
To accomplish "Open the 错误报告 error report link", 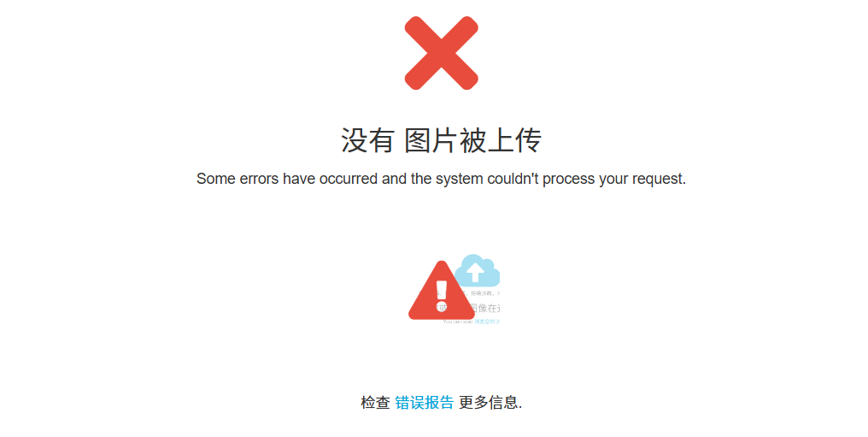I will pyautogui.click(x=425, y=403).
